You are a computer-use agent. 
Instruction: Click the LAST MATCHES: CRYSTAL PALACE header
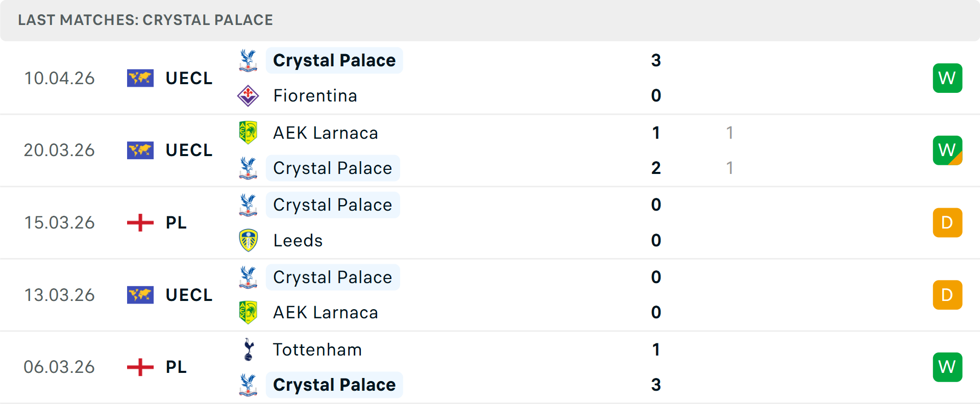[x=145, y=20]
